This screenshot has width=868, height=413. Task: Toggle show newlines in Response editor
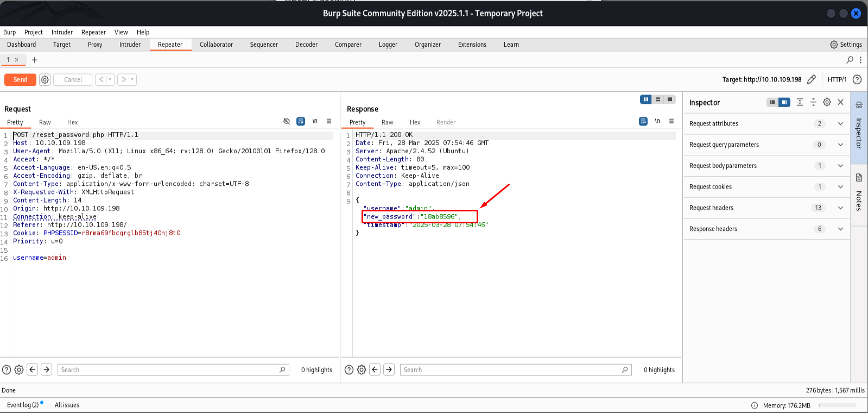coord(657,121)
